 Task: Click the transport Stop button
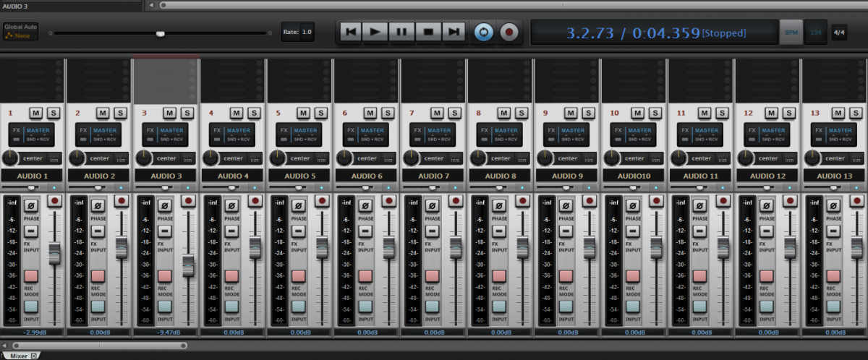[x=428, y=32]
